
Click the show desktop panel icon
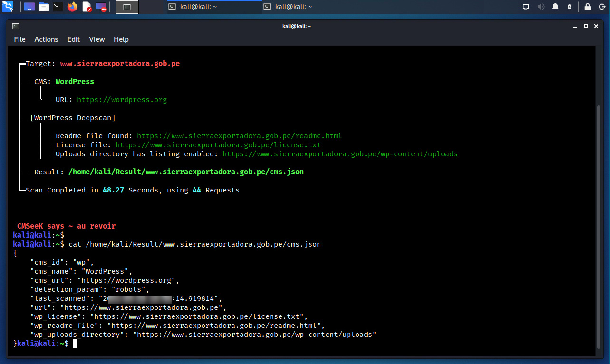29,7
